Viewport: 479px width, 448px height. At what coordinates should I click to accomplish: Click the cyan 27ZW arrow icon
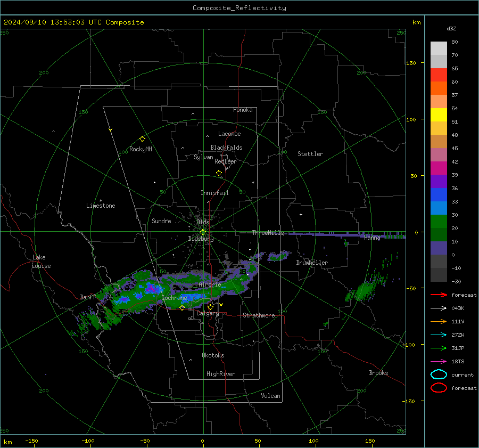pos(439,335)
